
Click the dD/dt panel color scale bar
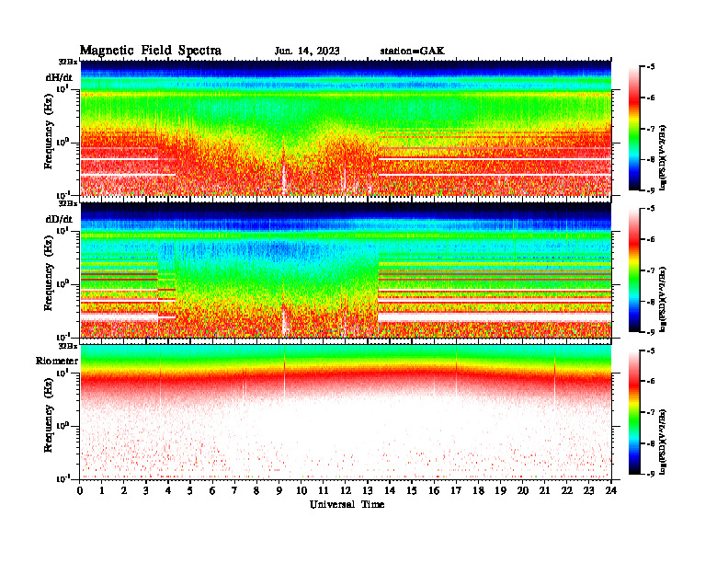[634, 270]
